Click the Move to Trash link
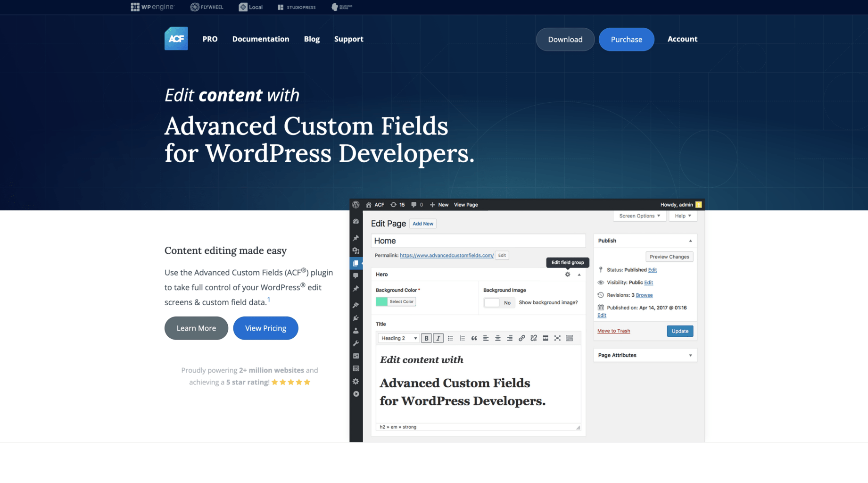 [613, 331]
